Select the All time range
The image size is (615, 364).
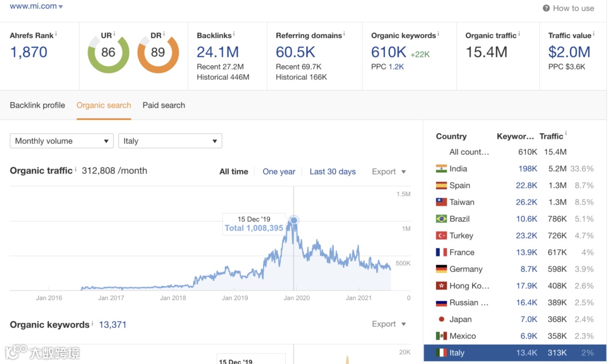[234, 172]
